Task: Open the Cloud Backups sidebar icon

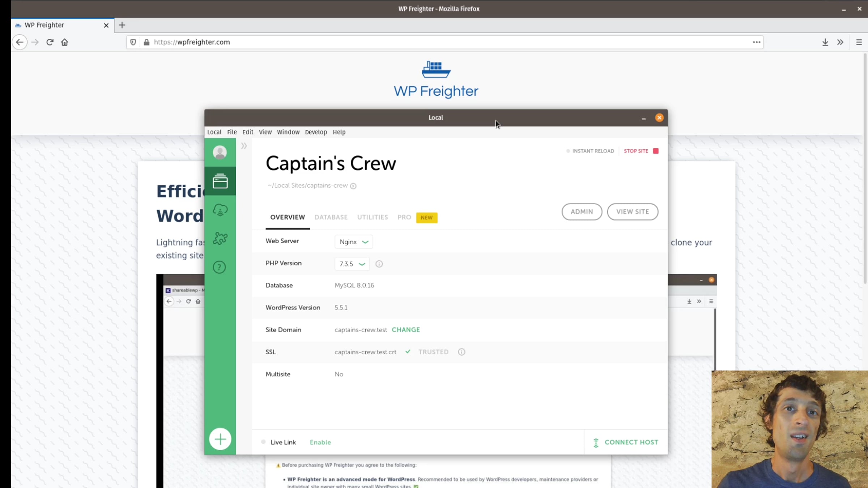Action: 220,210
